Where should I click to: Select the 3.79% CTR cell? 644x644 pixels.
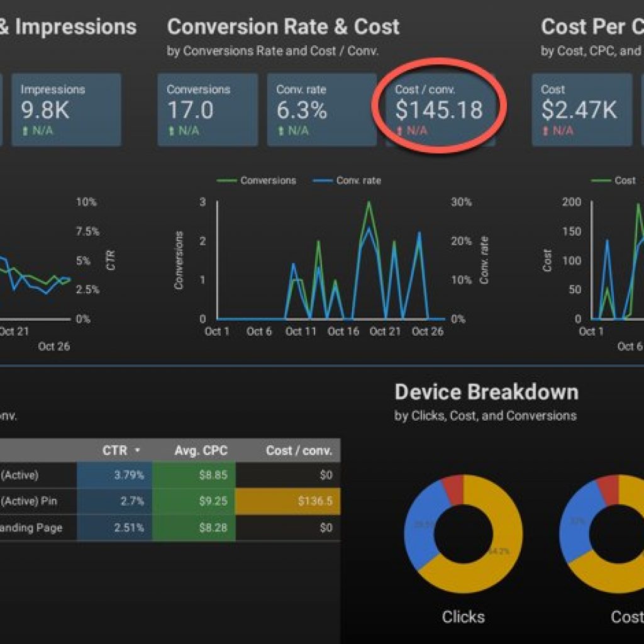click(x=114, y=475)
